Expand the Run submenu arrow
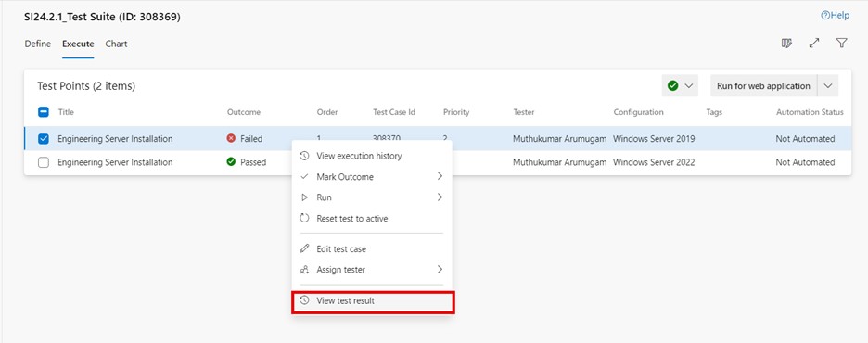868x343 pixels. point(440,197)
